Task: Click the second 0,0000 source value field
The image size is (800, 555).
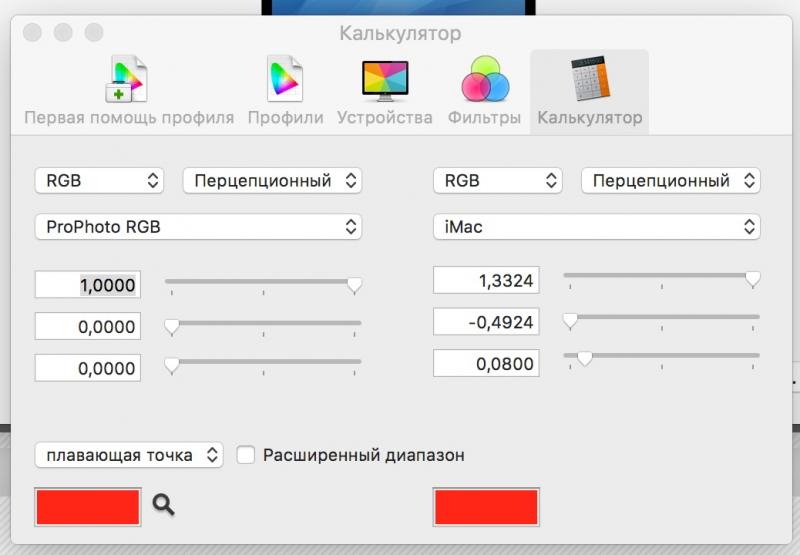Action: pyautogui.click(x=88, y=368)
